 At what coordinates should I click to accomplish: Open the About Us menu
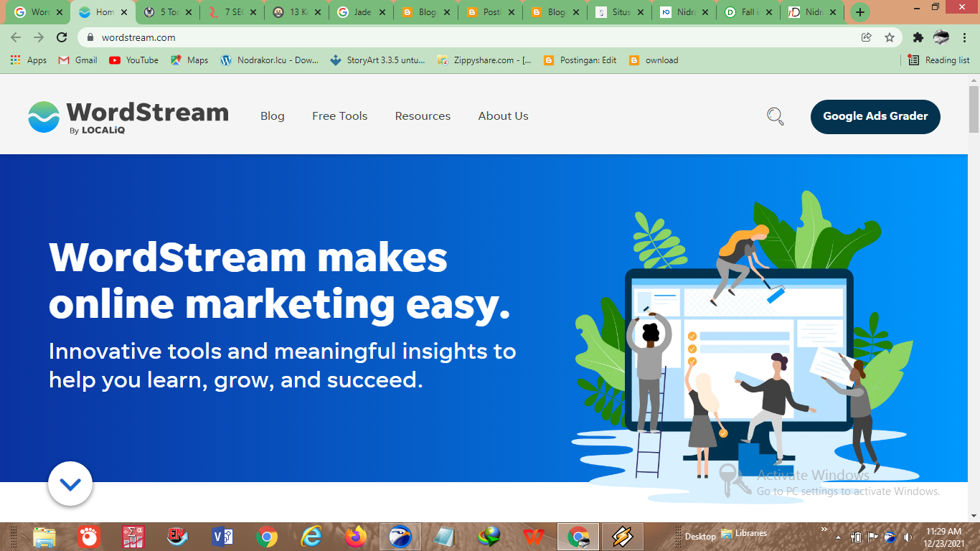[503, 116]
